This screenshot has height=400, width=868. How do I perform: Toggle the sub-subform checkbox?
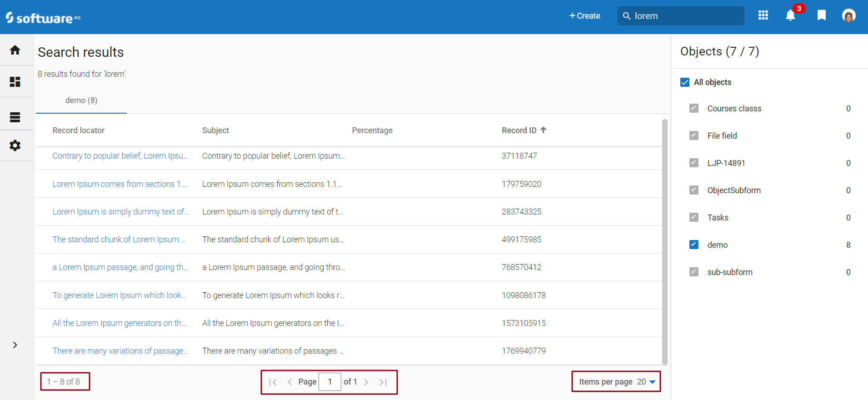click(694, 272)
